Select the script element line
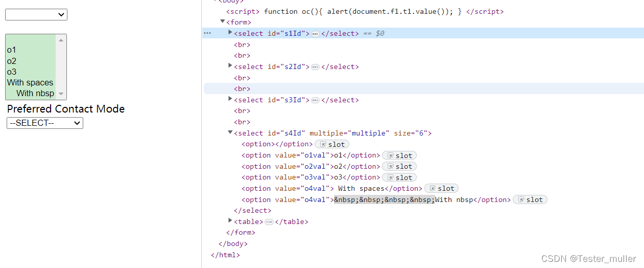Image resolution: width=644 pixels, height=268 pixels. click(365, 11)
